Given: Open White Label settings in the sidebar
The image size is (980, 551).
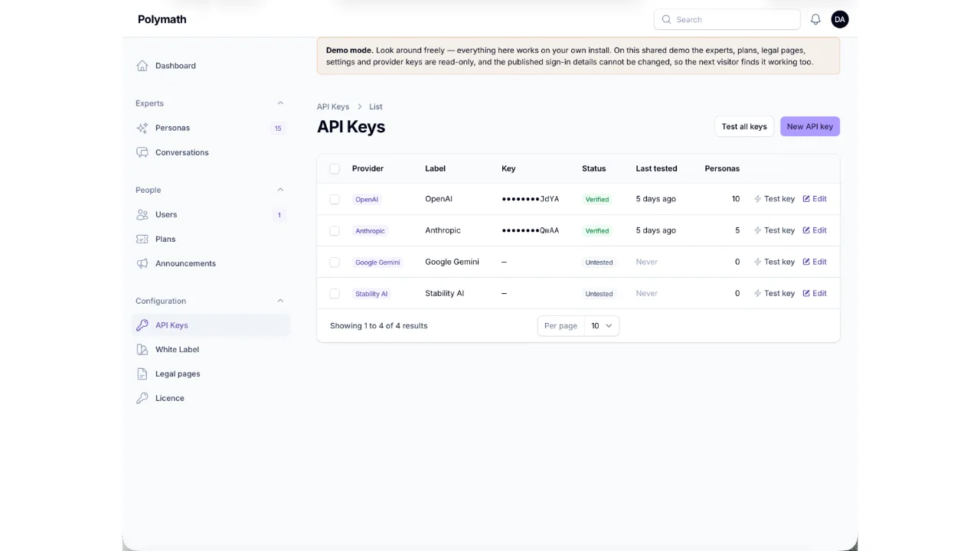Looking at the screenshot, I should [x=211, y=350].
